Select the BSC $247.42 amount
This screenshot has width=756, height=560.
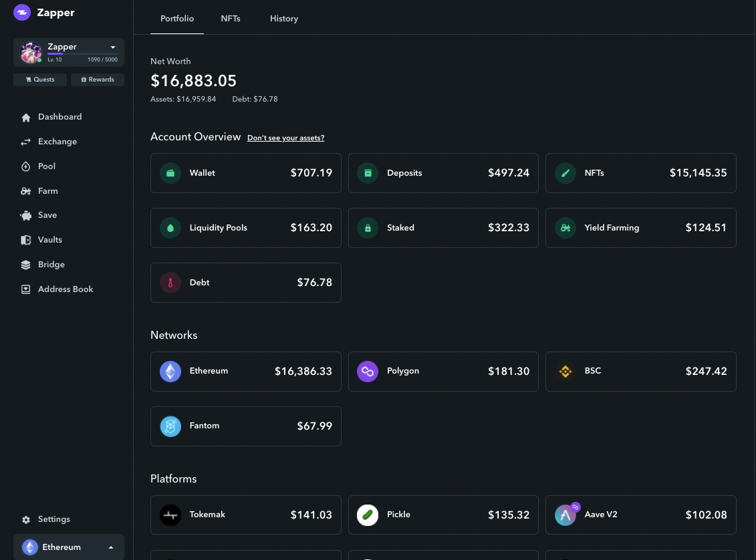(x=707, y=372)
